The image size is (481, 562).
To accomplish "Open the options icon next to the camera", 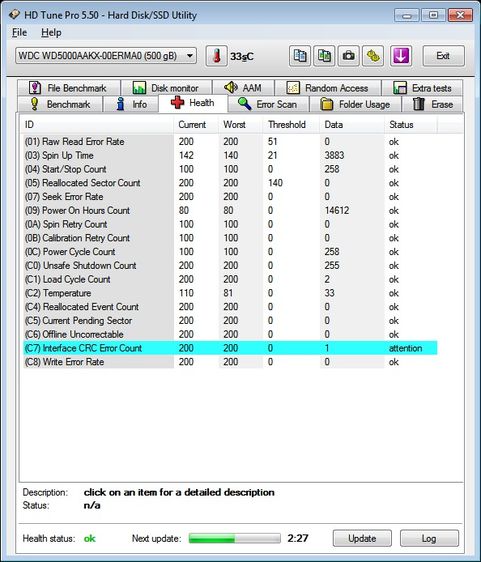I will point(373,56).
